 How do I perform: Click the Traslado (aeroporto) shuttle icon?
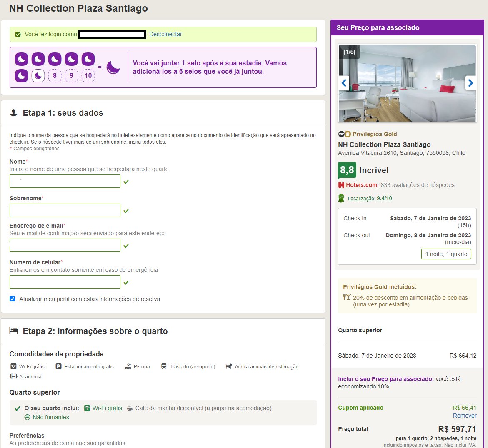(164, 366)
